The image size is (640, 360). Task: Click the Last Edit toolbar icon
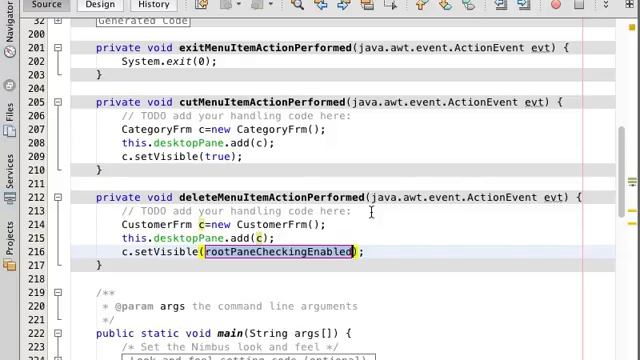[x=201, y=5]
